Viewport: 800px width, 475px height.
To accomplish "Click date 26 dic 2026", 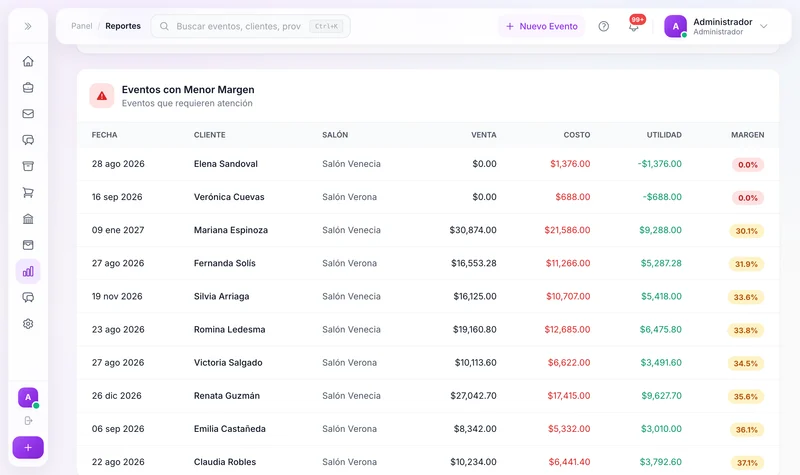I will [116, 396].
